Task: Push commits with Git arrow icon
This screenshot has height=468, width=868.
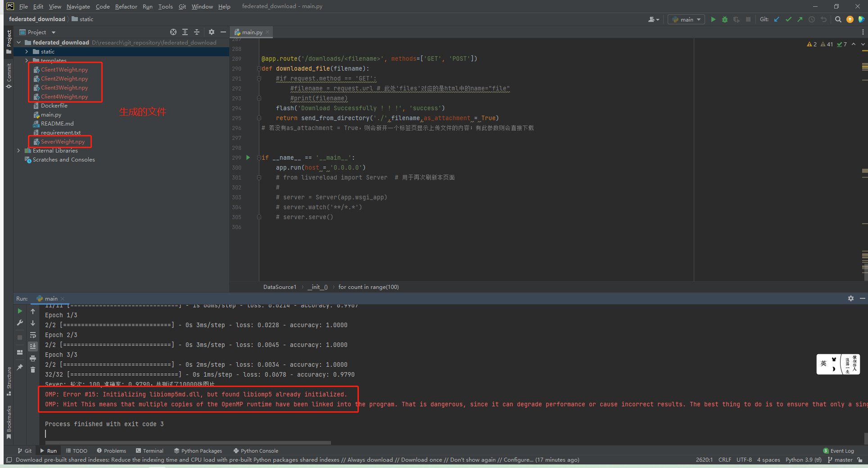Action: (x=800, y=19)
